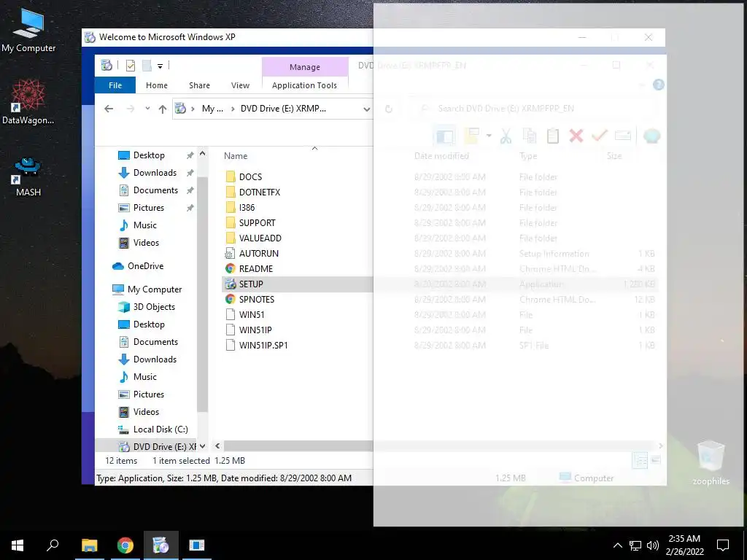The width and height of the screenshot is (747, 560).
Task: Select the MASH desktop shortcut
Action: (28, 177)
